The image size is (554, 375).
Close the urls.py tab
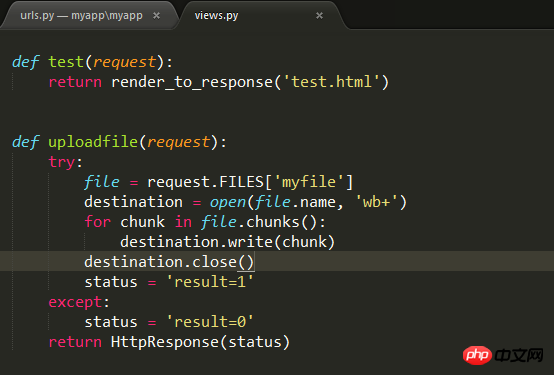pyautogui.click(x=157, y=16)
